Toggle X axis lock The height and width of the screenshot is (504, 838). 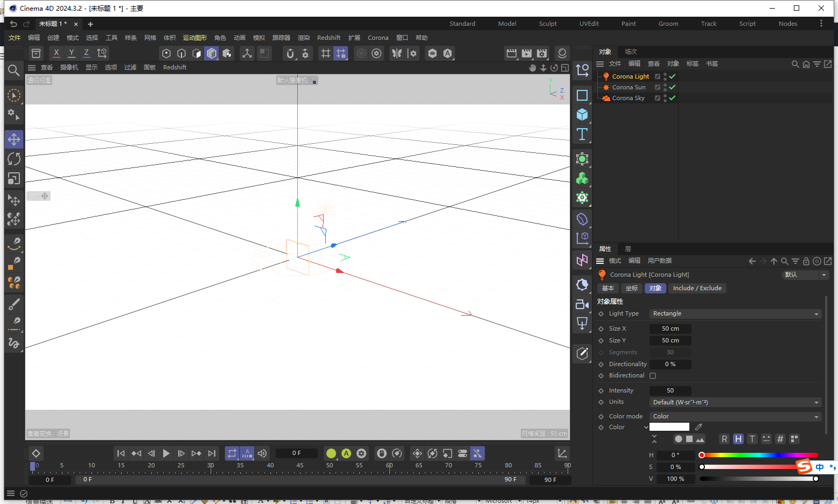pyautogui.click(x=56, y=53)
